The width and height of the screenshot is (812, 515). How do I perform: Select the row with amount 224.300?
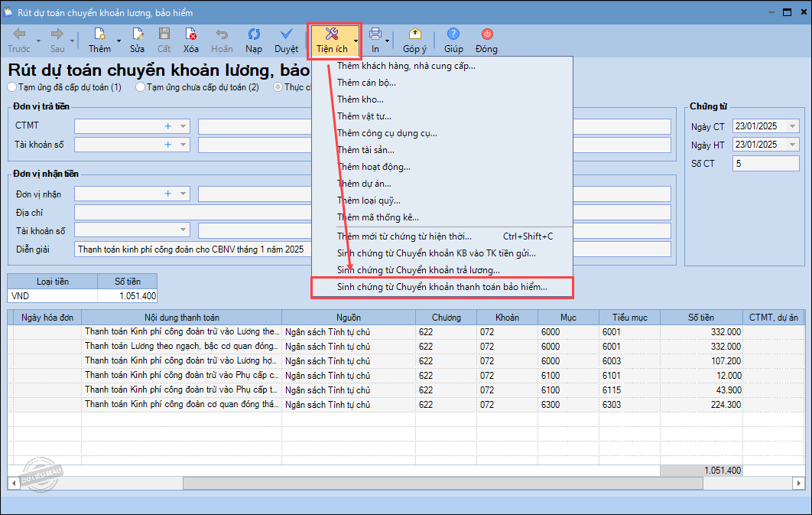tap(406, 404)
